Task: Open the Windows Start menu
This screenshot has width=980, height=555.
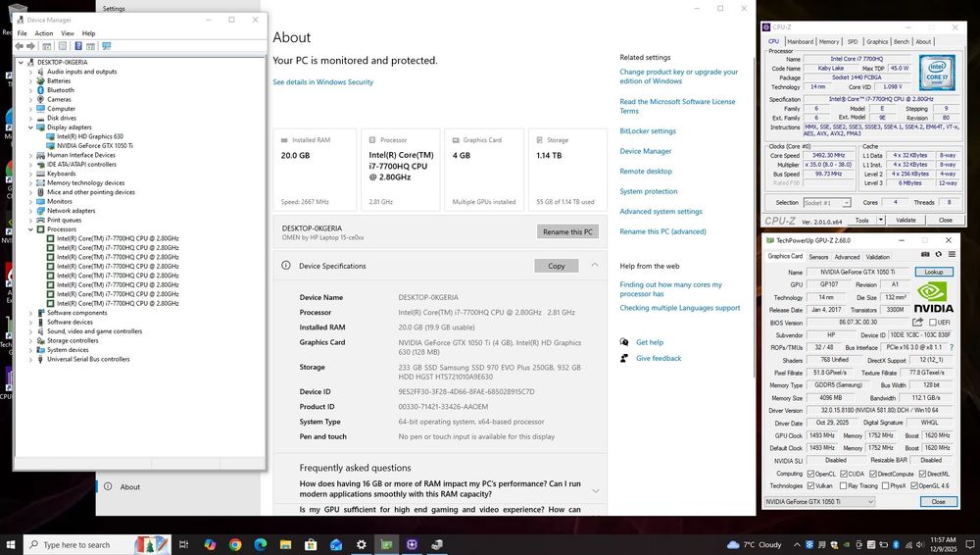Action: click(11, 545)
